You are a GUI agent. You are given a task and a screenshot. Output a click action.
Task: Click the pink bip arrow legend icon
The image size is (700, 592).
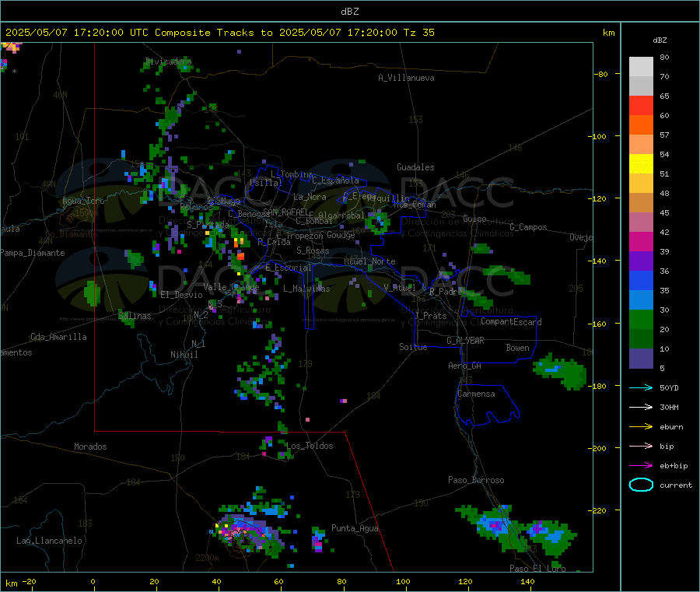click(641, 446)
